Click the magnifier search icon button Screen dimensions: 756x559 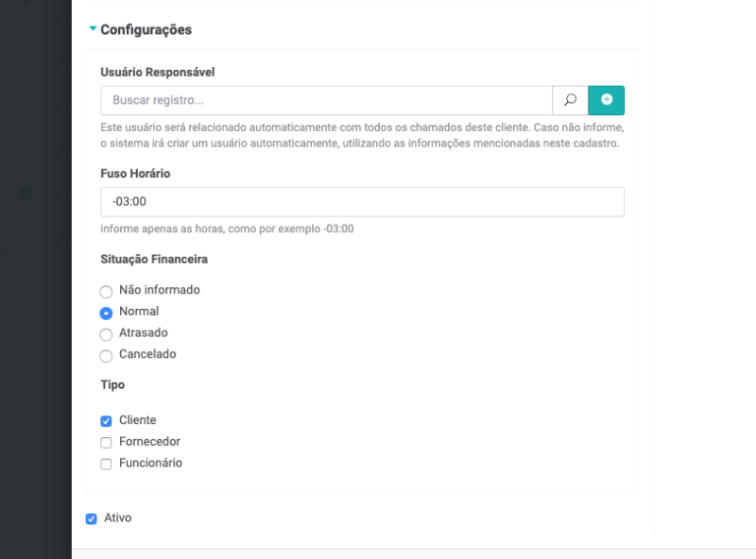(570, 100)
